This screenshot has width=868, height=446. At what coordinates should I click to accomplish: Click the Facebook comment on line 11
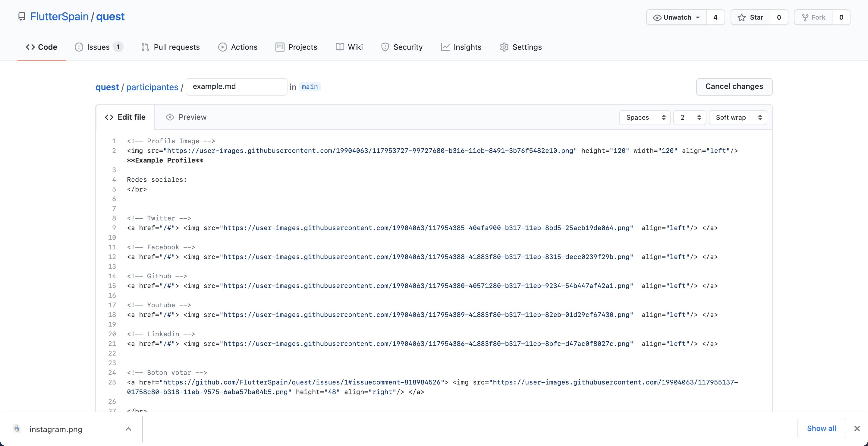(161, 247)
